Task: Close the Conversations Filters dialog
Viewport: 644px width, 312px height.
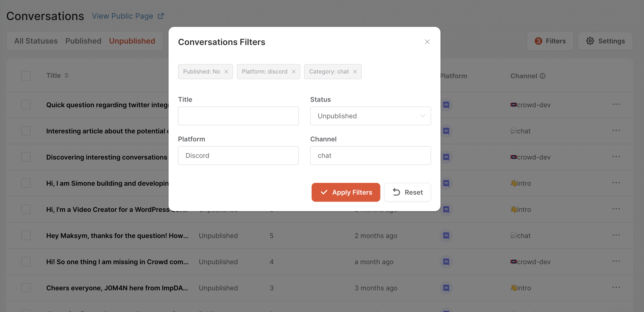Action: 427,42
